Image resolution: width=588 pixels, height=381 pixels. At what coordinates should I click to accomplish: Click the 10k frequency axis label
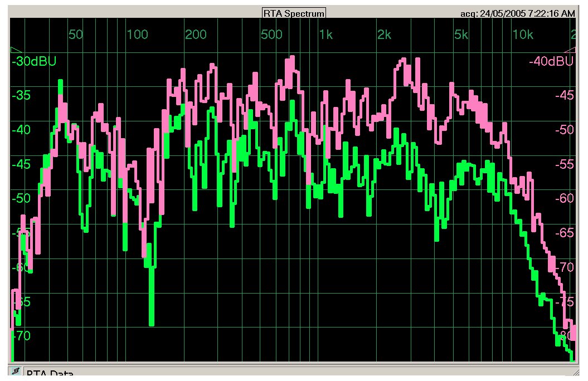[522, 35]
